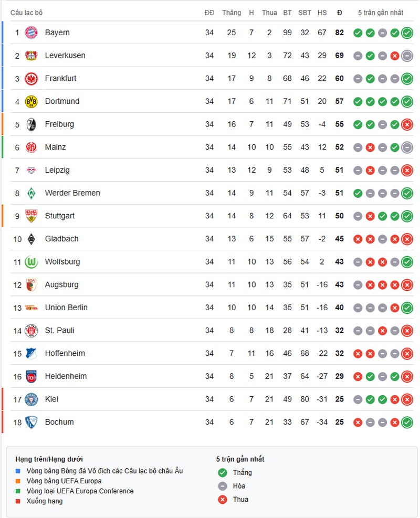This screenshot has width=420, height=518.
Task: Click Bayern's latest match win indicator
Action: 407,33
